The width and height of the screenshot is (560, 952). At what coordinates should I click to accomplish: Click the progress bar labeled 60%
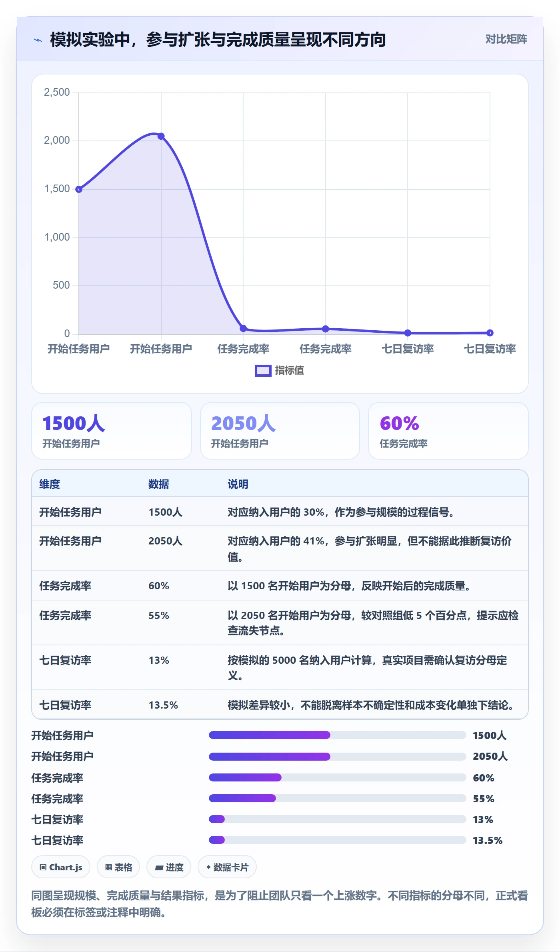[337, 777]
